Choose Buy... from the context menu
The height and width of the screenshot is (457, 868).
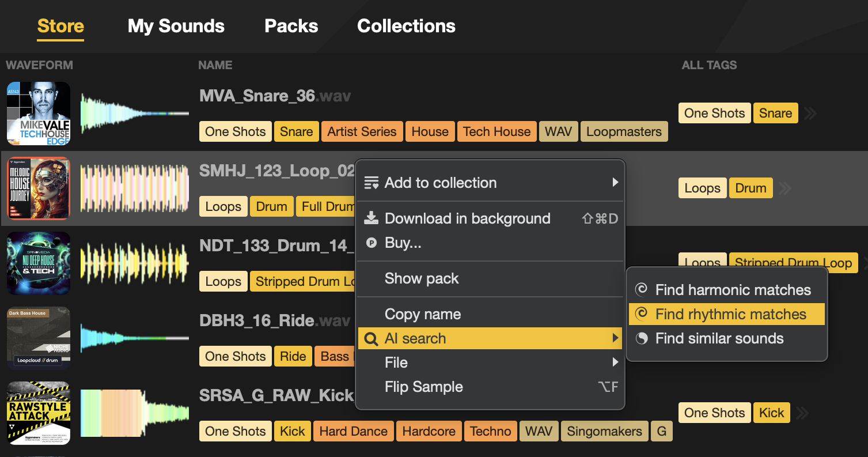490,243
